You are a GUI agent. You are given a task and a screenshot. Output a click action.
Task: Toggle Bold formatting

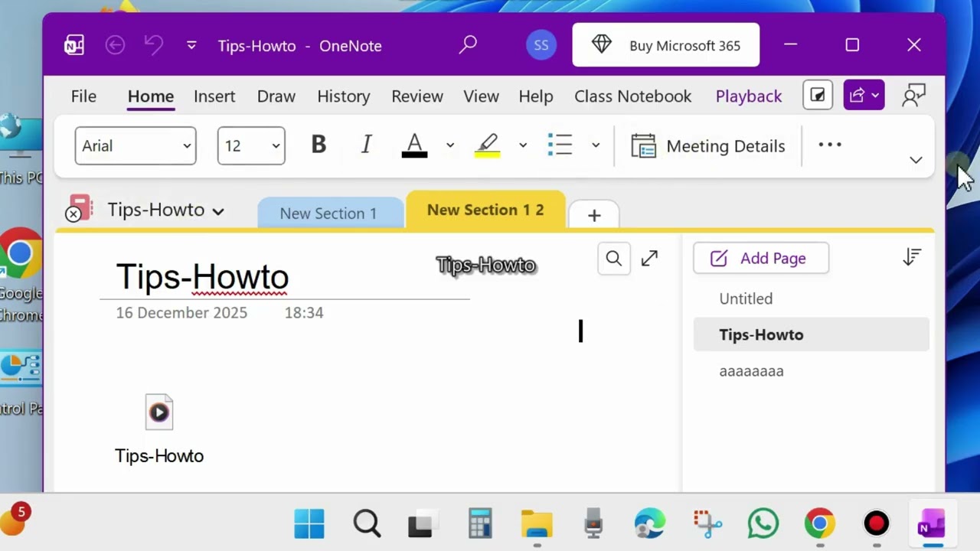[x=318, y=145]
